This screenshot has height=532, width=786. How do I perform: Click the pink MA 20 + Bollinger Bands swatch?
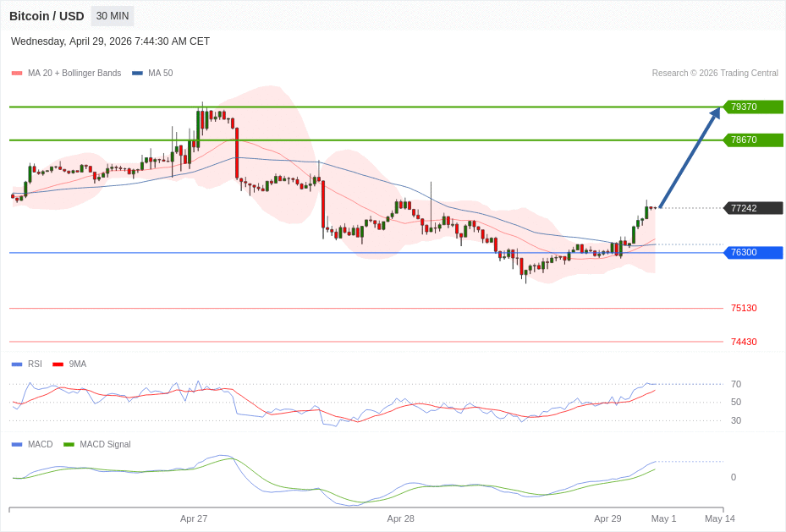click(17, 74)
